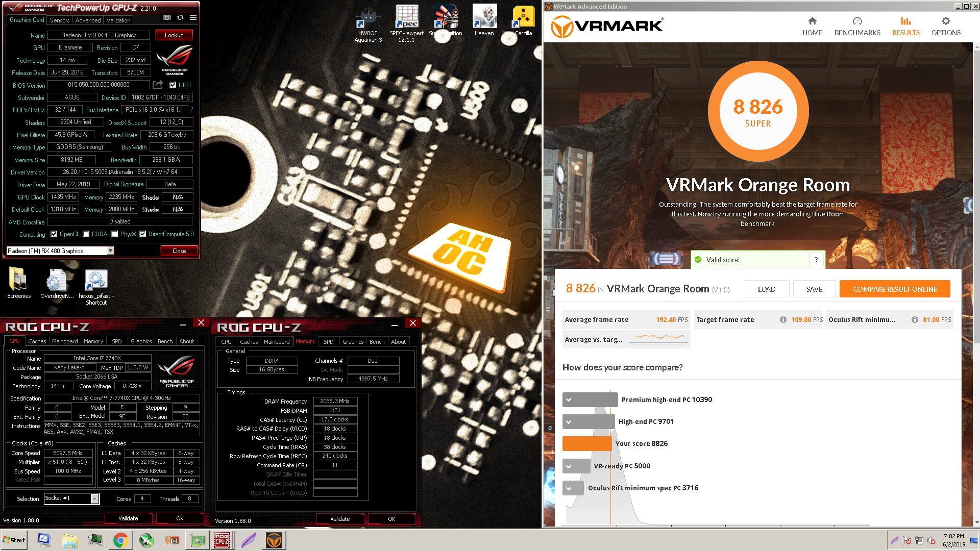Open Caches tab in left CPU-Z window
Screen dimensions: 980x551
click(37, 341)
